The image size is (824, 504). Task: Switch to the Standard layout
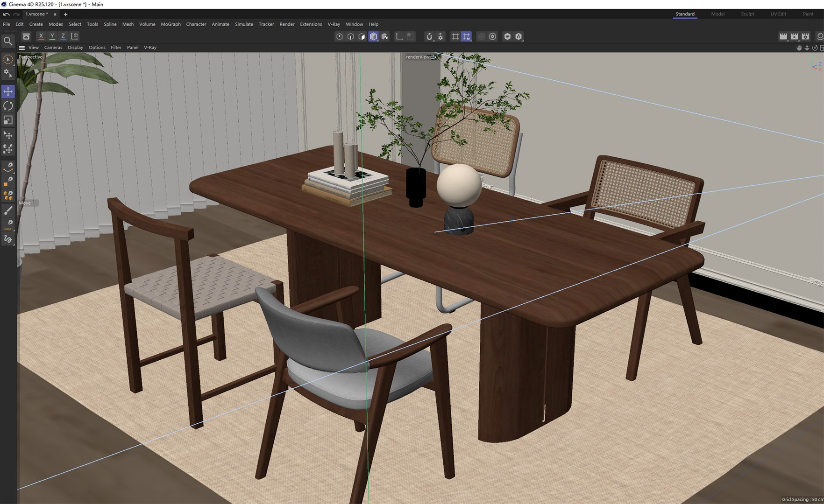[x=685, y=14]
